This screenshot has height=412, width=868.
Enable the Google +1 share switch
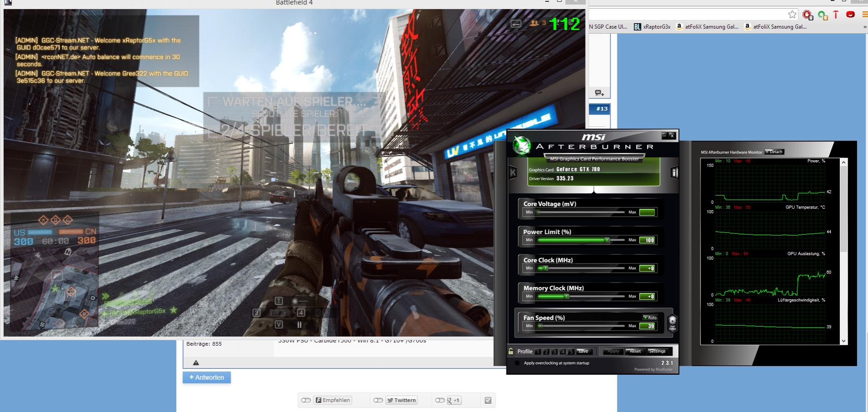click(x=440, y=400)
